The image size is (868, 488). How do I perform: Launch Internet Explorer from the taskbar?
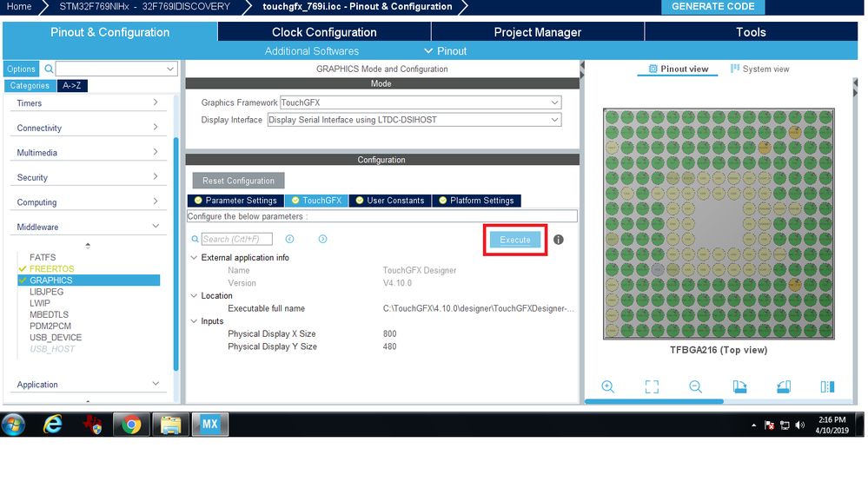pos(53,425)
